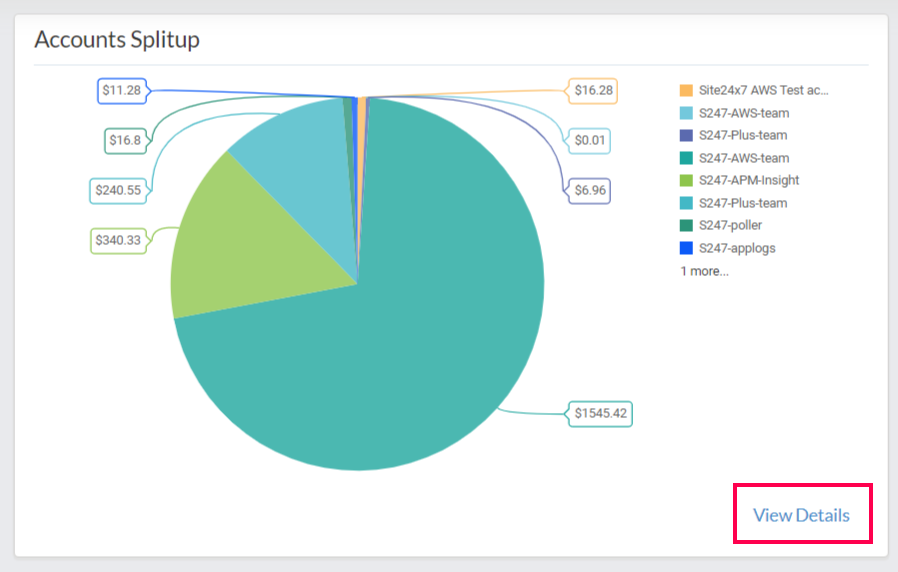The image size is (898, 572).
Task: Expand the '1 more...' legend entries
Action: coord(705,271)
